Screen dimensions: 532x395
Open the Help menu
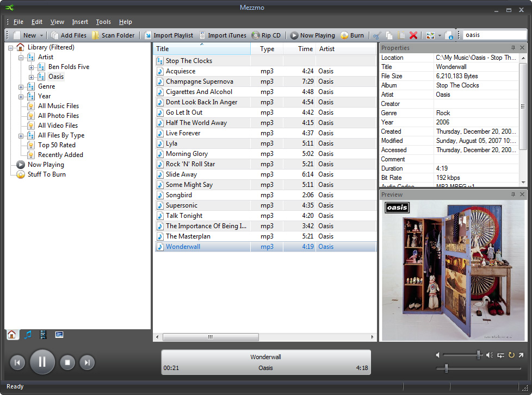click(x=125, y=22)
